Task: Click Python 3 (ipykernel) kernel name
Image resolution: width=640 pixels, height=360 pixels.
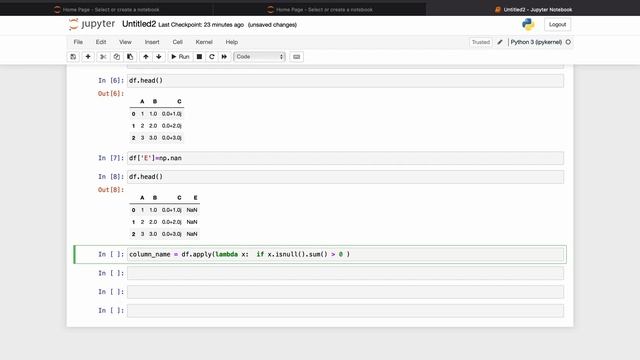Action: [536, 42]
